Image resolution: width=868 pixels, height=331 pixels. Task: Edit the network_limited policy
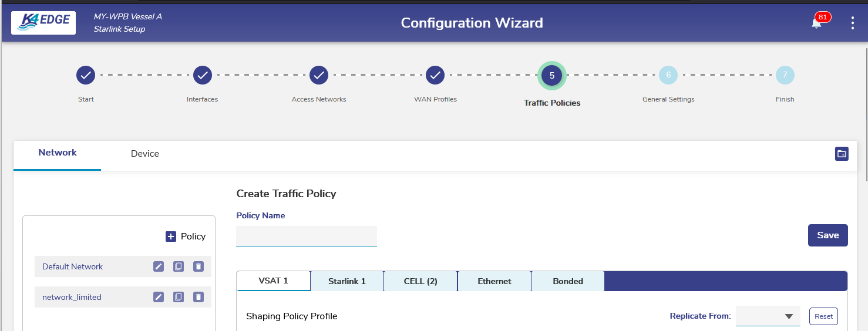tap(159, 297)
